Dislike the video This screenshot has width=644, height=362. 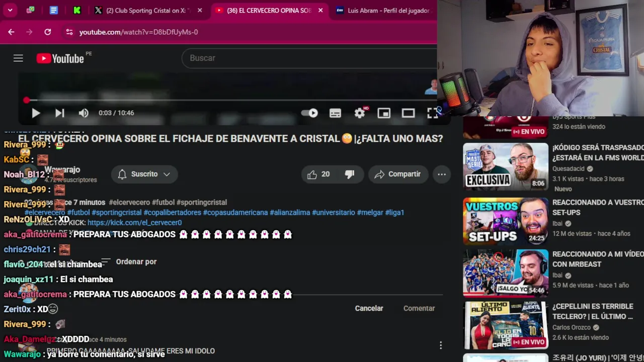pos(350,174)
